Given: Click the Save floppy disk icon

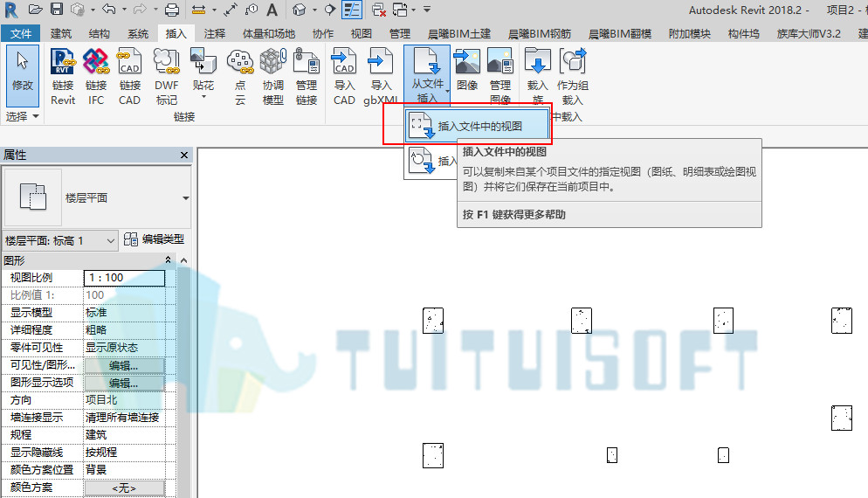Looking at the screenshot, I should click(57, 10).
